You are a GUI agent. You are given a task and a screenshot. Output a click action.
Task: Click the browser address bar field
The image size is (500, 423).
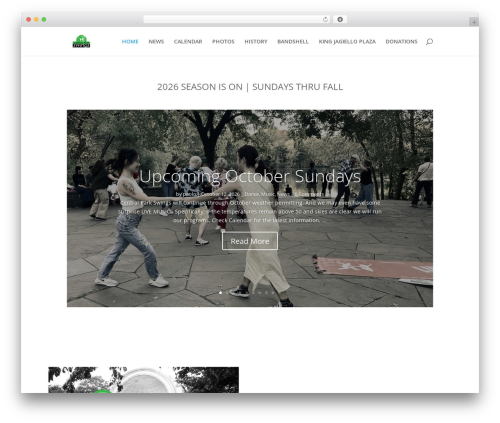(x=237, y=20)
